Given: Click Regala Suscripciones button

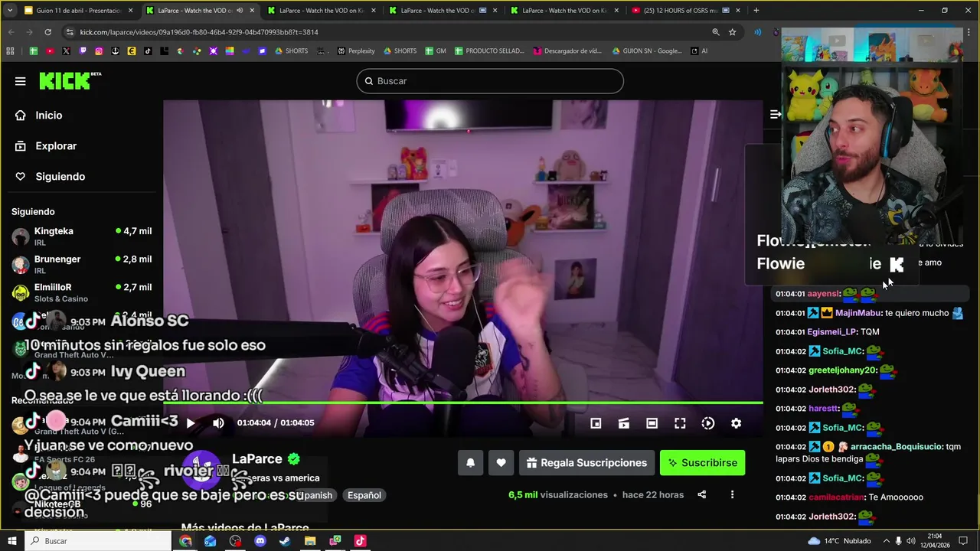Looking at the screenshot, I should tap(586, 462).
